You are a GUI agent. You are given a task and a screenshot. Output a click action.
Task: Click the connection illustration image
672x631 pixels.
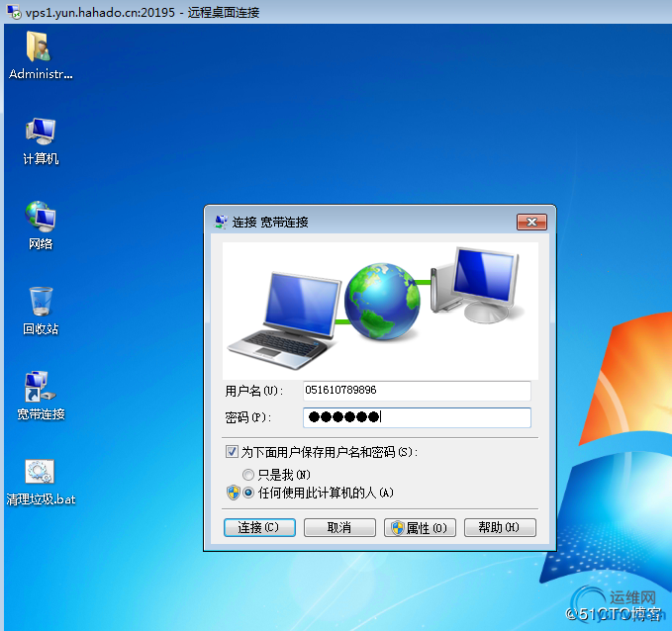pyautogui.click(x=380, y=311)
